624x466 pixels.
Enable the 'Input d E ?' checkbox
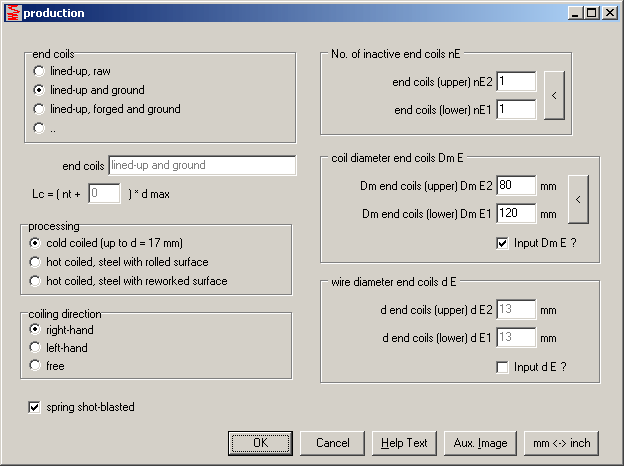coord(502,367)
